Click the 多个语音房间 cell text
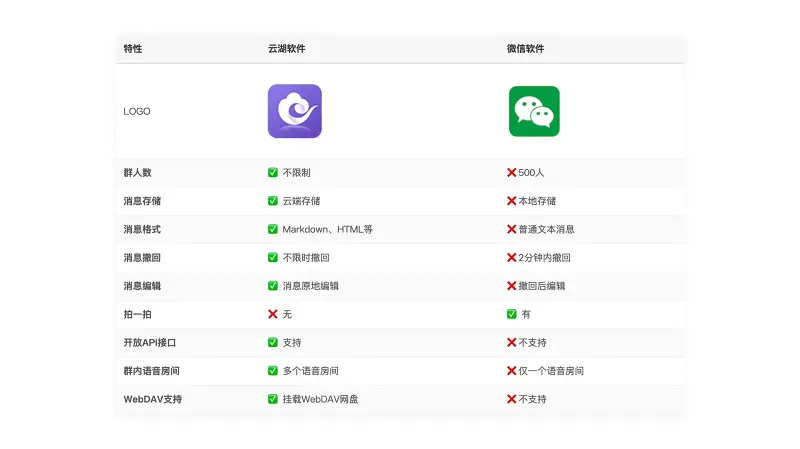 point(311,371)
